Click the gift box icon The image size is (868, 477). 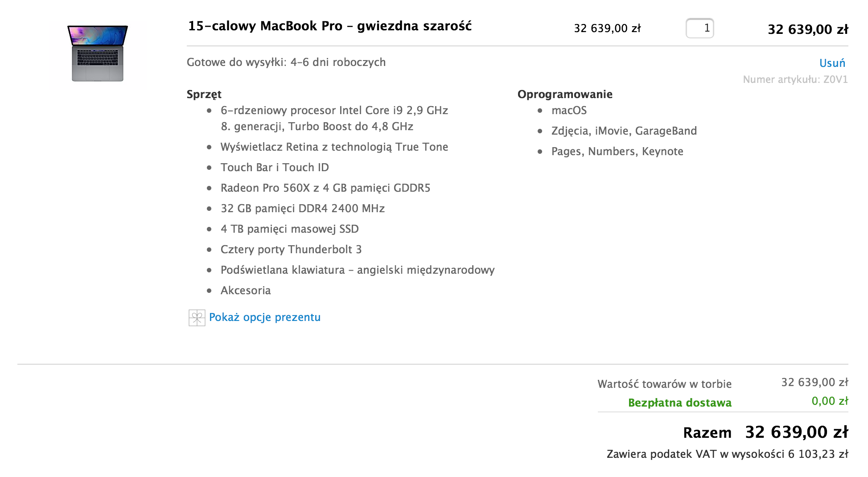[197, 318]
